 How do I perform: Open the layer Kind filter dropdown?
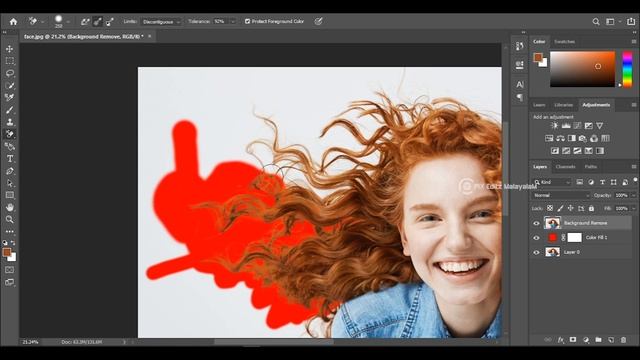[x=552, y=182]
